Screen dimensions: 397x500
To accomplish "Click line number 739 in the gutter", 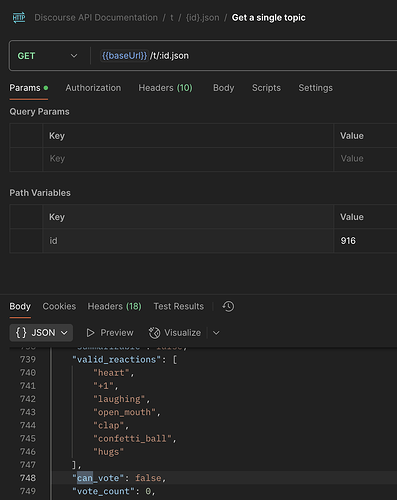I will point(28,360).
